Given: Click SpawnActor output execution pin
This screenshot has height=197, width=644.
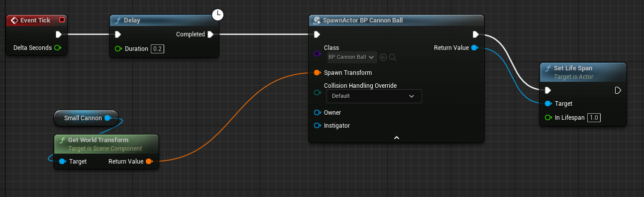Looking at the screenshot, I should [x=476, y=34].
